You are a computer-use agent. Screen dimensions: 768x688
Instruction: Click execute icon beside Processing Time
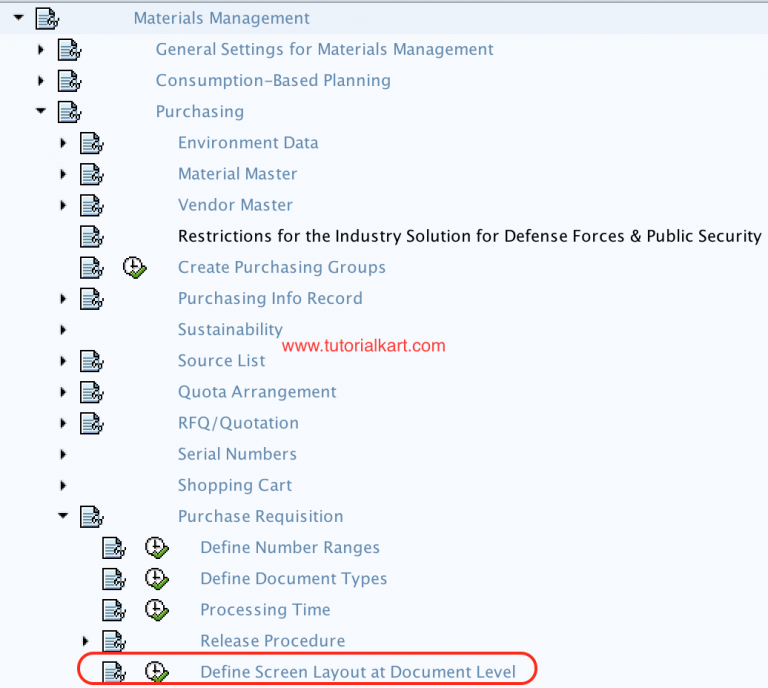pos(157,610)
